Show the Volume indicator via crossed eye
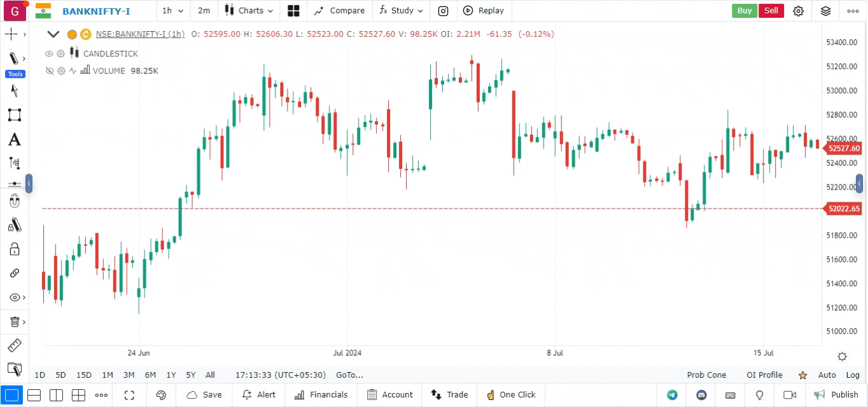This screenshot has height=407, width=868. [49, 71]
